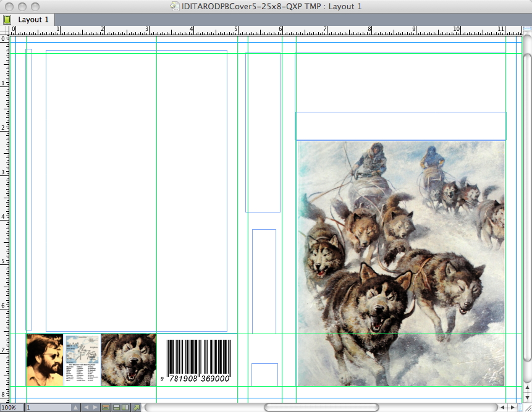532x412 pixels.
Task: Click the window zoom button in title bar
Action: point(35,6)
